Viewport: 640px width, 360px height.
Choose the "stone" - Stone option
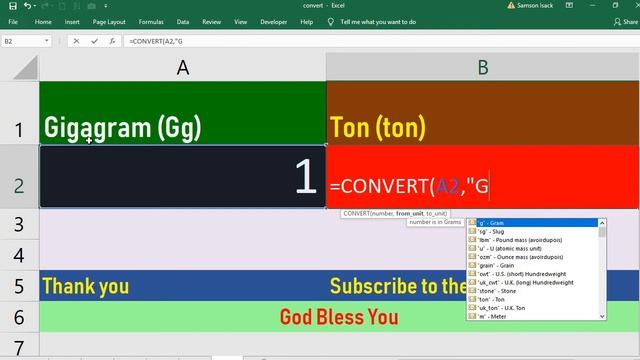[533, 291]
